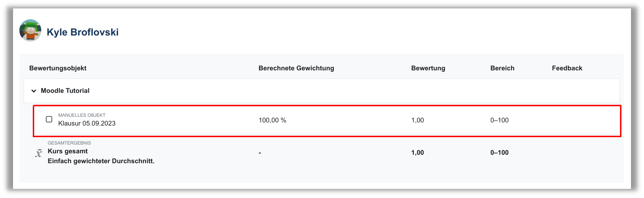Click the mean icon beside Kurs gesamt
644x198 pixels.
point(38,153)
